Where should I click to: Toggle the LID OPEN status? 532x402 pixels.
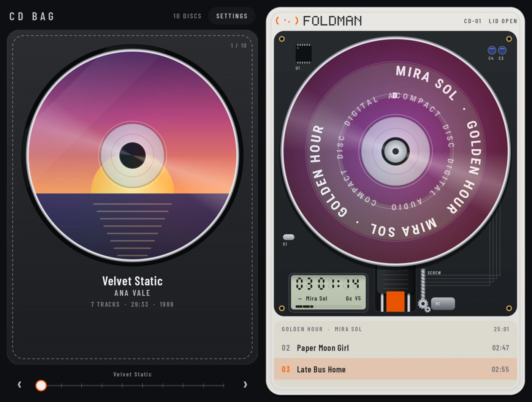pos(503,21)
